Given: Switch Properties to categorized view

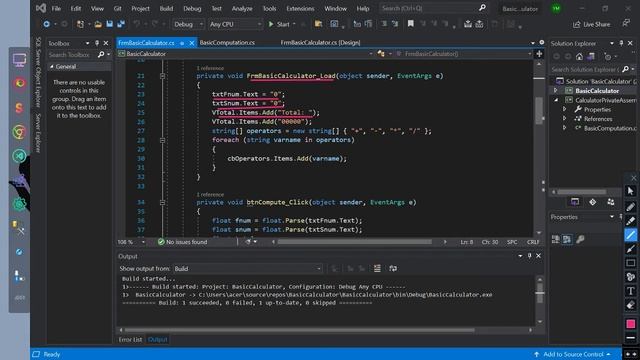Looking at the screenshot, I should click(x=556, y=240).
